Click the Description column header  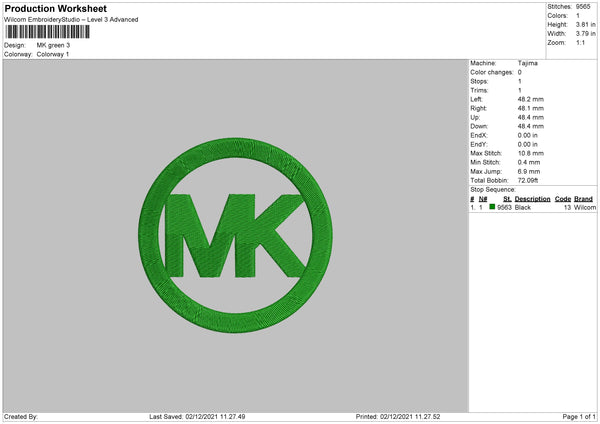click(x=532, y=199)
